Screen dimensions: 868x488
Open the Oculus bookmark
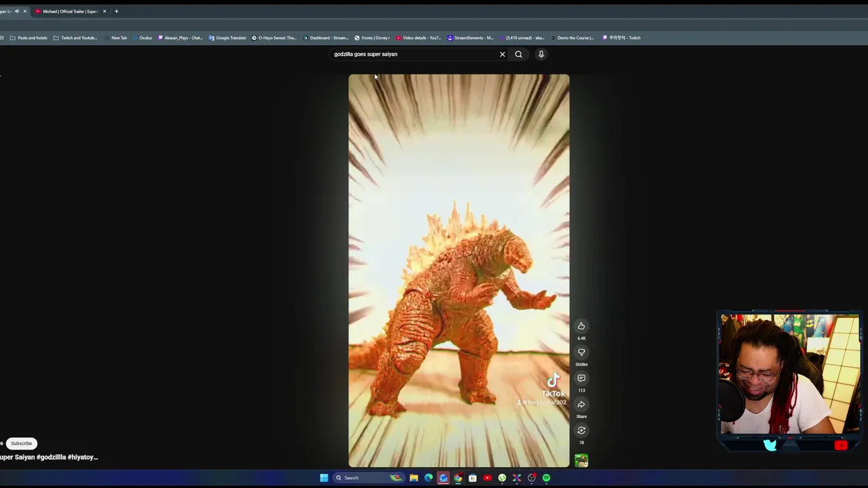pyautogui.click(x=142, y=38)
